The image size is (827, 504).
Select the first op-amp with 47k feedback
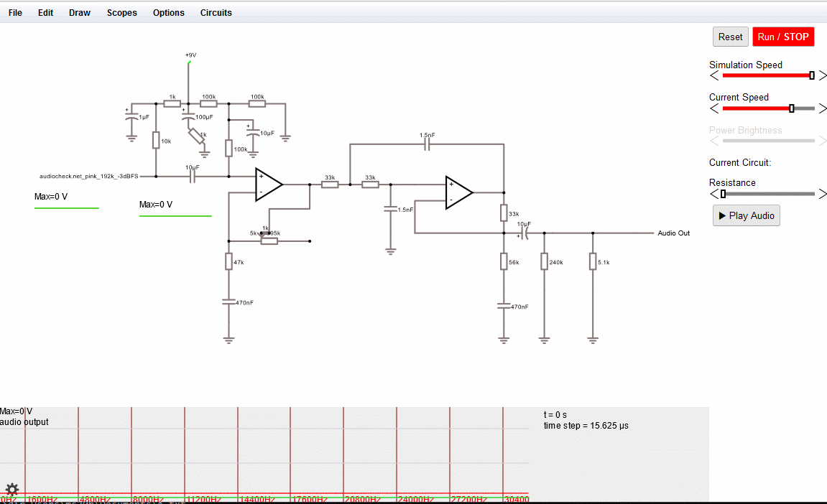(268, 185)
